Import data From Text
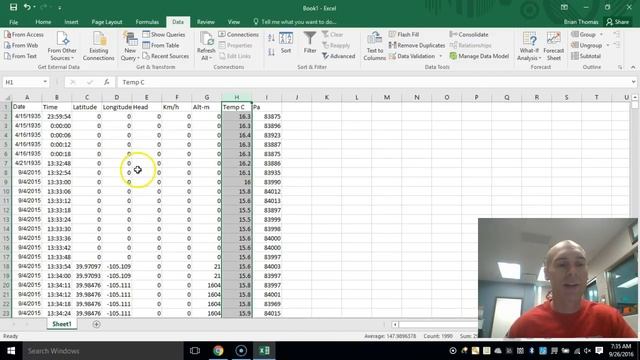640x360 pixels. pyautogui.click(x=21, y=56)
